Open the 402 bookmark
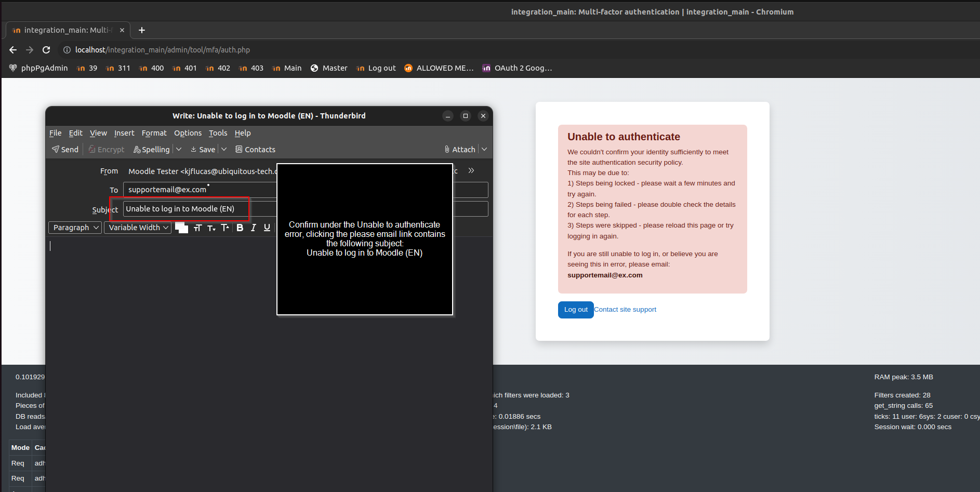This screenshot has height=492, width=980. 218,68
